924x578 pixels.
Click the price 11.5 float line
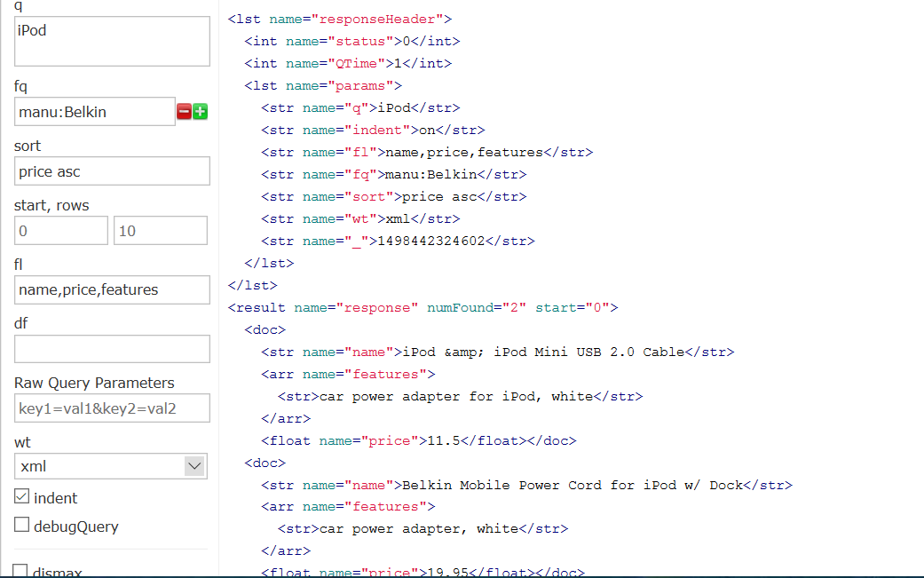pyautogui.click(x=419, y=440)
